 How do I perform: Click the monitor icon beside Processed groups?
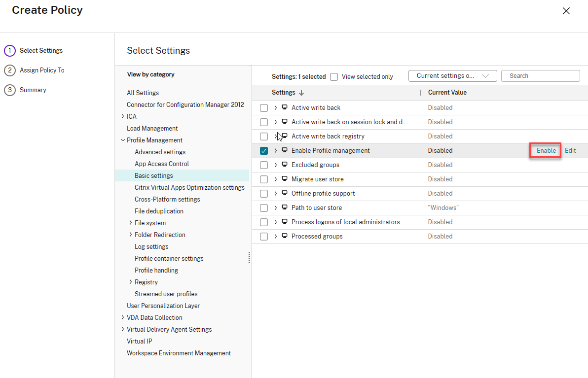(x=285, y=236)
